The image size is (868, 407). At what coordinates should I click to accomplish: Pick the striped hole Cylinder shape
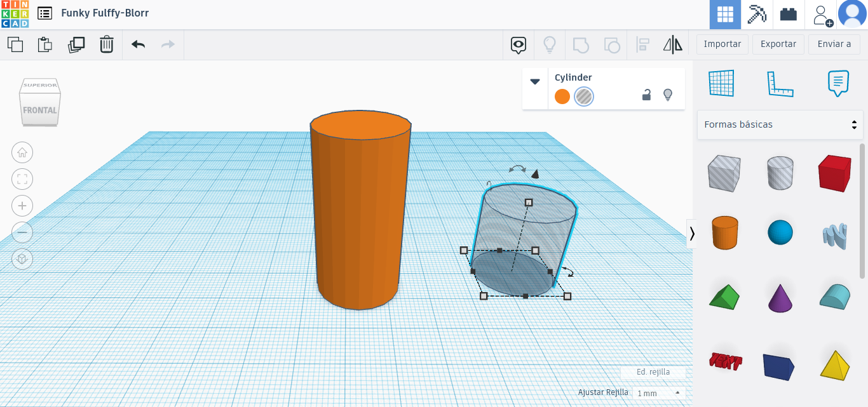tap(780, 173)
